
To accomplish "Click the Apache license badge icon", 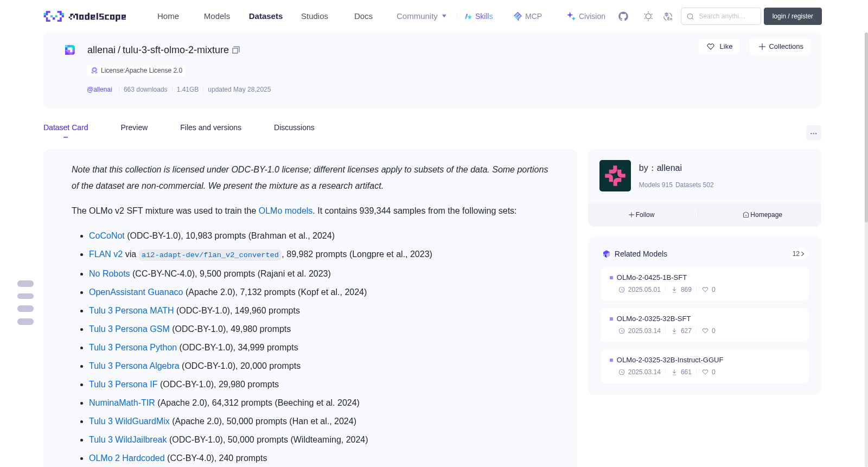I will (x=94, y=71).
